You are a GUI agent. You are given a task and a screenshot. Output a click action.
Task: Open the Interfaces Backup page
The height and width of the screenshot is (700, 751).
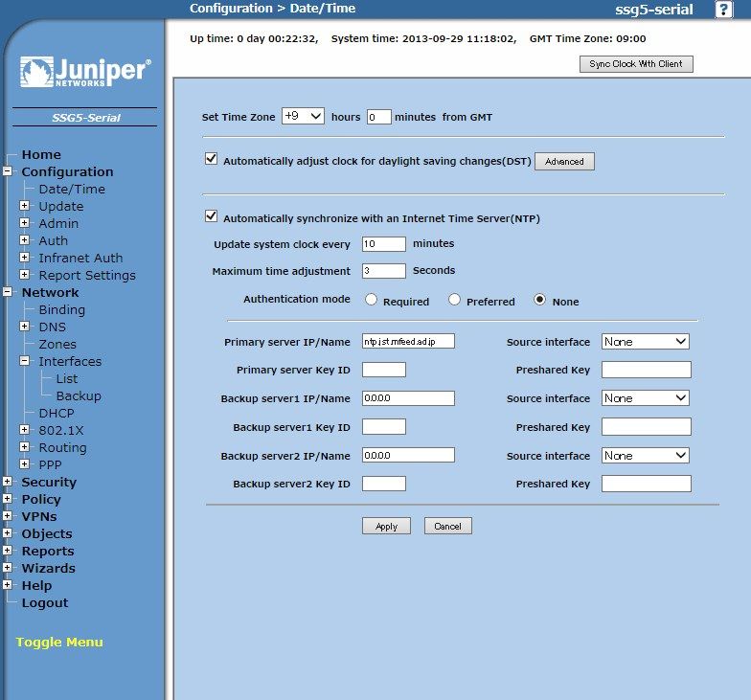79,396
